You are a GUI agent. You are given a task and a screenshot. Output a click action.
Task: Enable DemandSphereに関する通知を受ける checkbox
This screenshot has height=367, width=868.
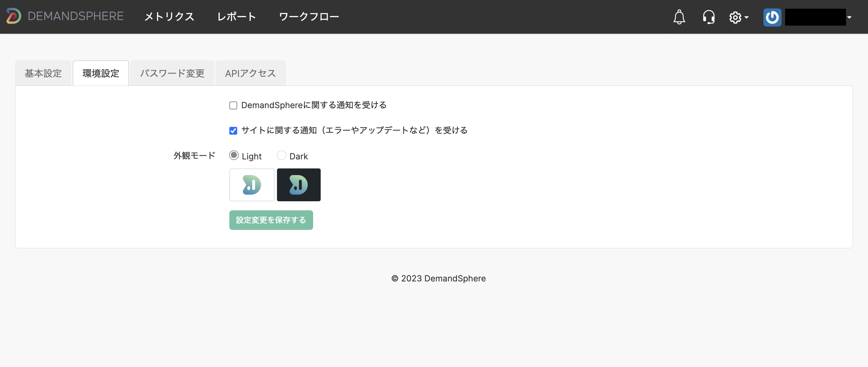[233, 105]
